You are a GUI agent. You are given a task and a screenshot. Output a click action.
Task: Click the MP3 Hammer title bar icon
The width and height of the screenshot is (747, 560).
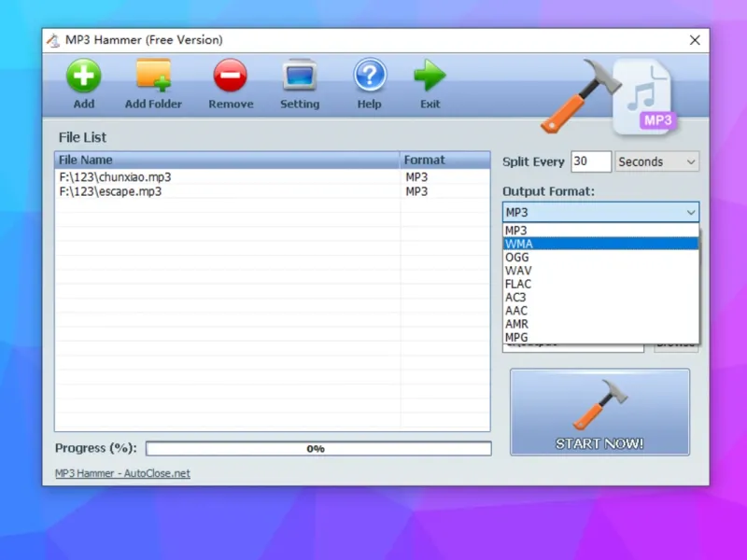53,40
